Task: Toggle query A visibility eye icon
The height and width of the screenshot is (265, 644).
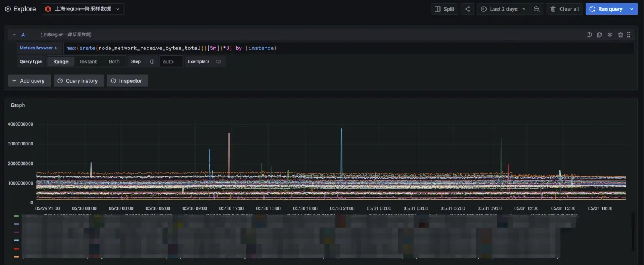Action: pos(610,35)
